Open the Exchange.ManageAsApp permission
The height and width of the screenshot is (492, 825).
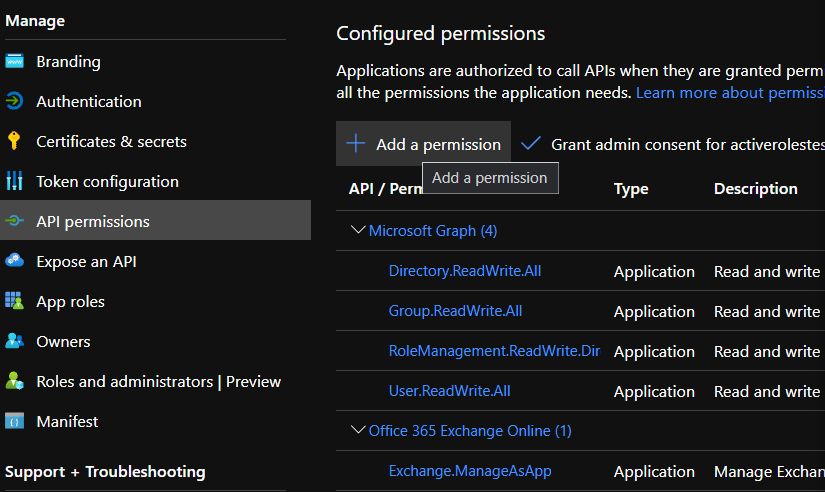click(470, 470)
